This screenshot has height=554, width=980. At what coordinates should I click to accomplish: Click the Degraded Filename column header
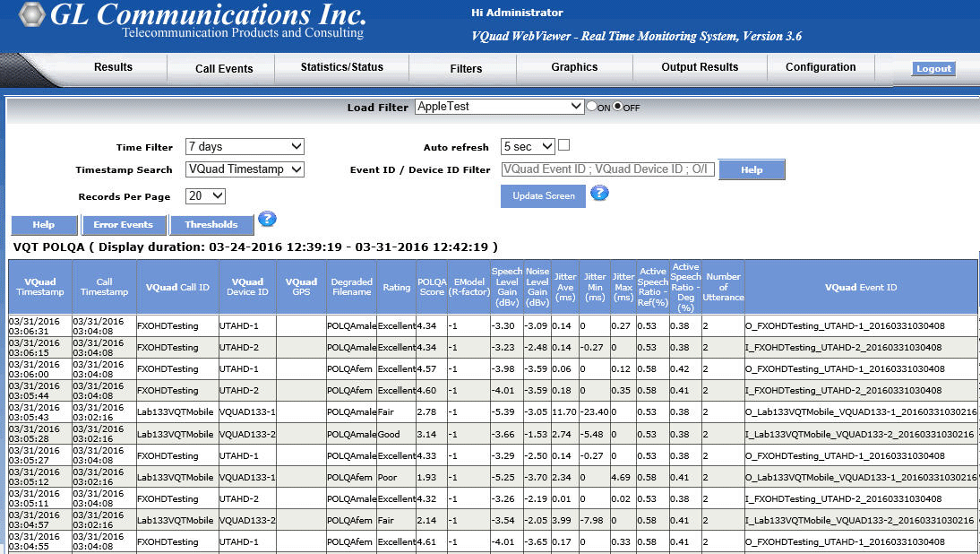point(352,287)
